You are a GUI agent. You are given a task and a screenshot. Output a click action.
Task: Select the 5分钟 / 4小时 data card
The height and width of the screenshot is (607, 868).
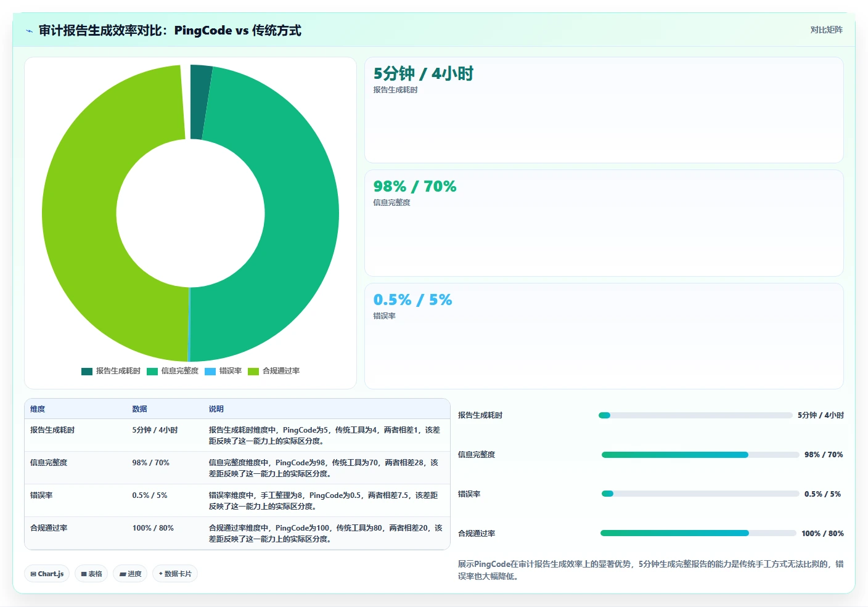[x=604, y=110]
